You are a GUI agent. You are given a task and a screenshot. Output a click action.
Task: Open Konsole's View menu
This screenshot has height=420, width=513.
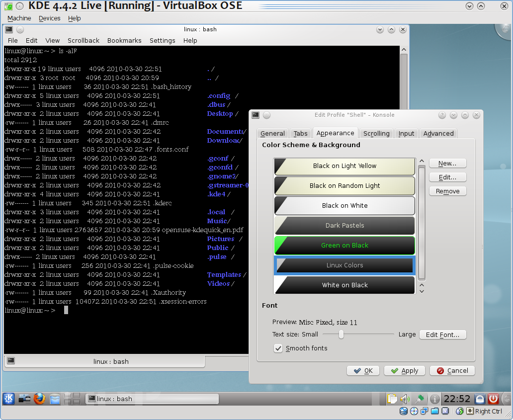point(52,41)
